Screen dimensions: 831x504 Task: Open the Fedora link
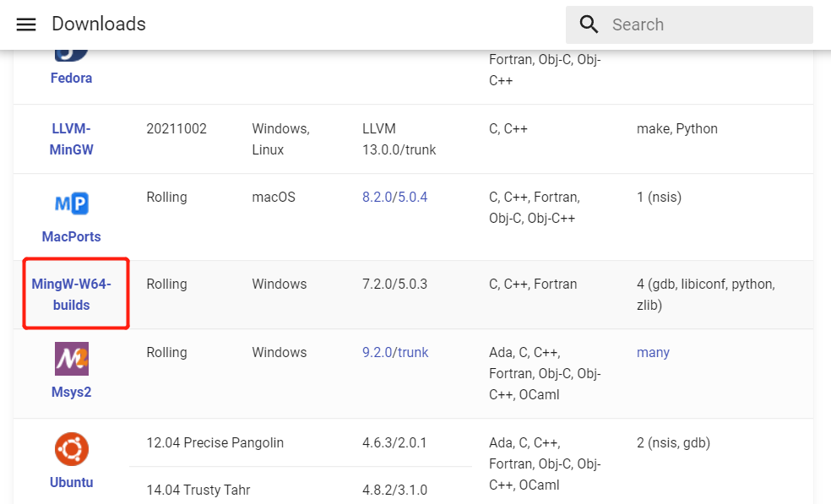[71, 78]
